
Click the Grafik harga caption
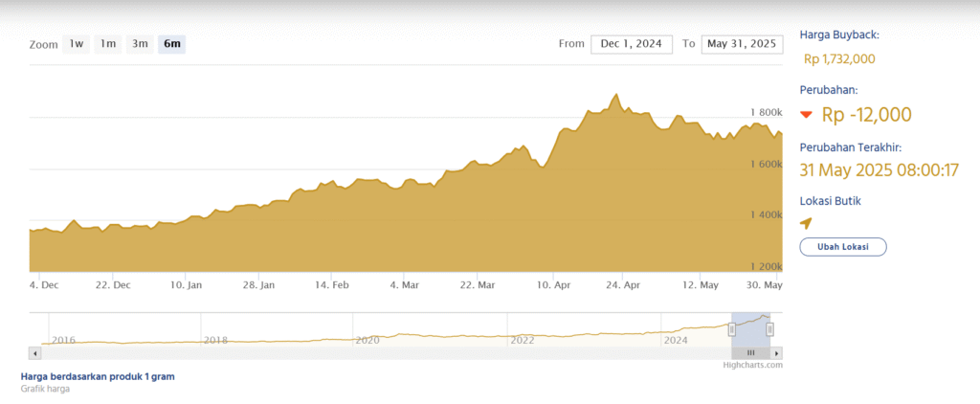click(x=45, y=389)
